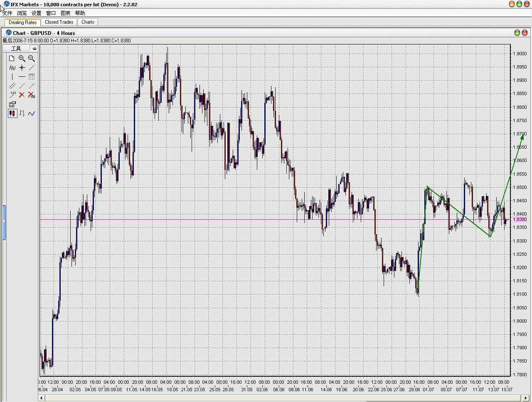532x402 pixels.
Task: Switch to line chart style
Action: 31,113
